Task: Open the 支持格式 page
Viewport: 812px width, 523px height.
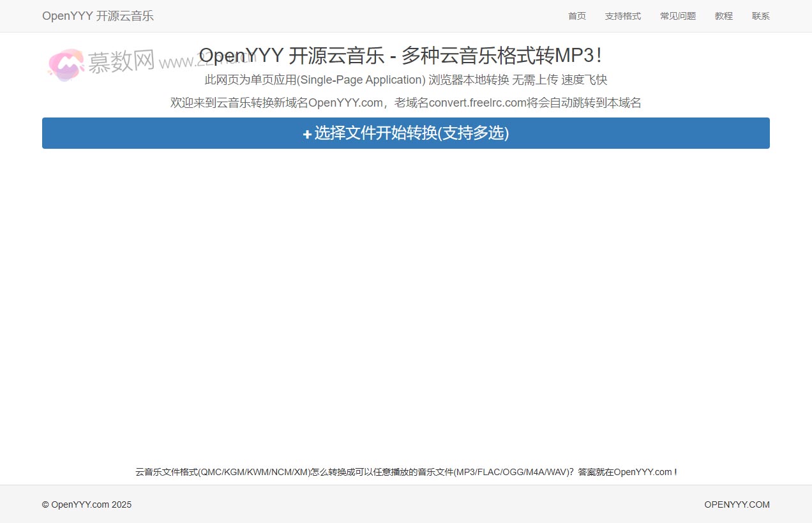Action: coord(622,16)
